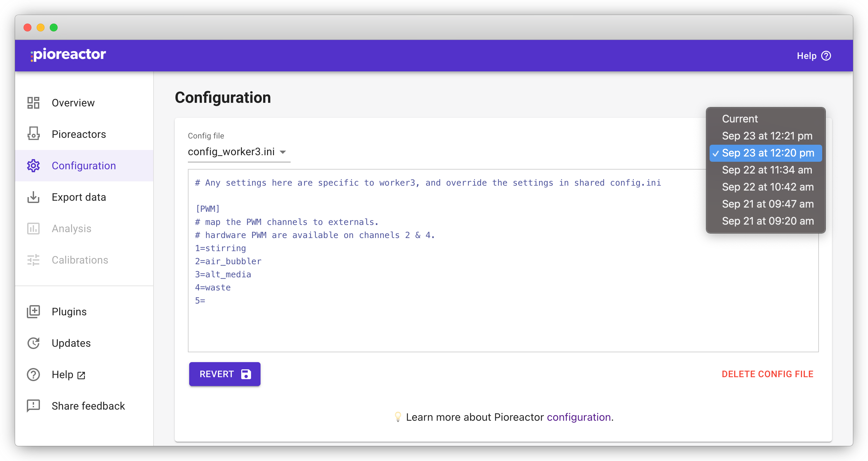Choose version Sep 22 at 11:34 am
This screenshot has width=868, height=461.
click(x=766, y=170)
